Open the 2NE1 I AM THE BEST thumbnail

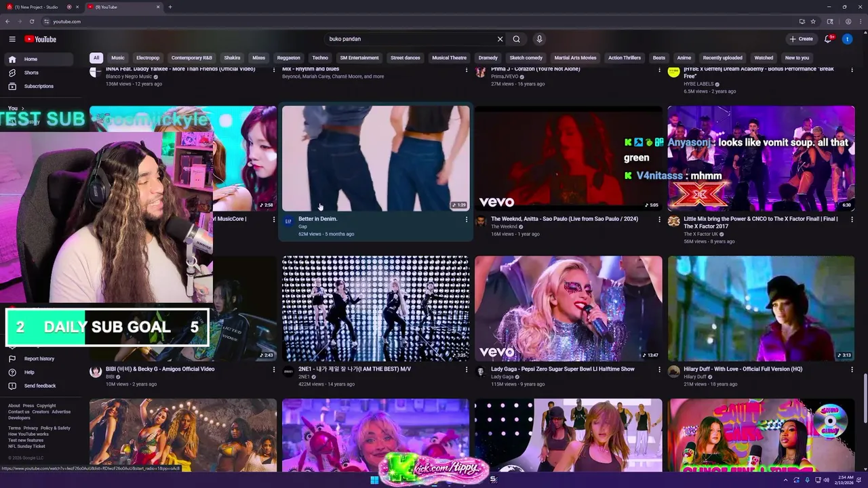(x=376, y=308)
